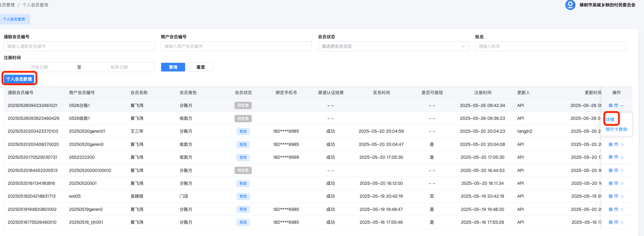Focus the 姓名 input field
The width and height of the screenshot is (644, 236).
coord(551,46)
